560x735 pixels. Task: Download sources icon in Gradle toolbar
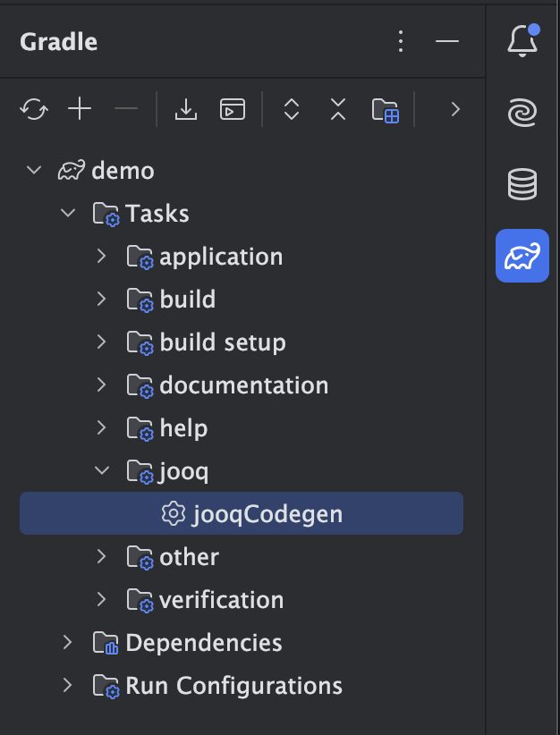[186, 109]
